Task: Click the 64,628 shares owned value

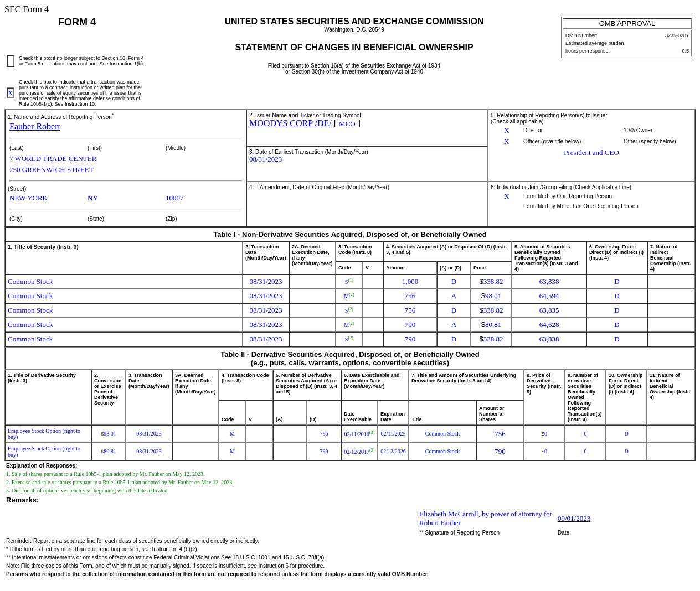Action: (x=549, y=325)
